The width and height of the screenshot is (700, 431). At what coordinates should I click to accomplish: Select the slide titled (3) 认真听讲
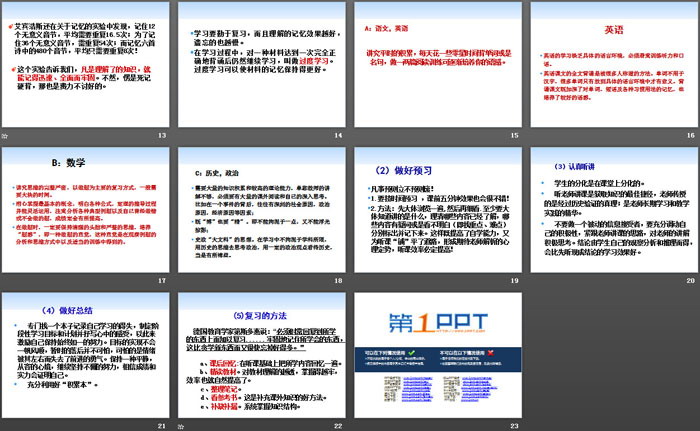pyautogui.click(x=614, y=210)
